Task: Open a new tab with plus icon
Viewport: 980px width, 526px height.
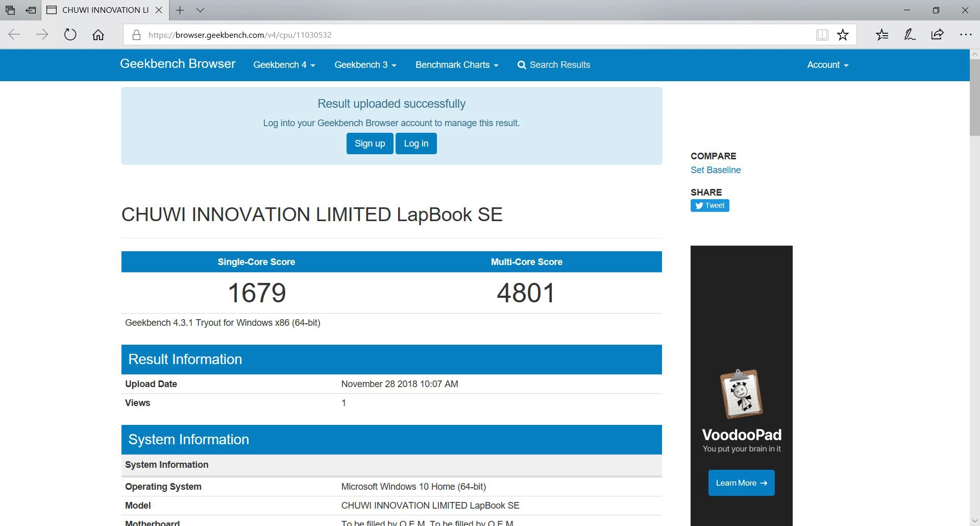Action: coord(180,10)
